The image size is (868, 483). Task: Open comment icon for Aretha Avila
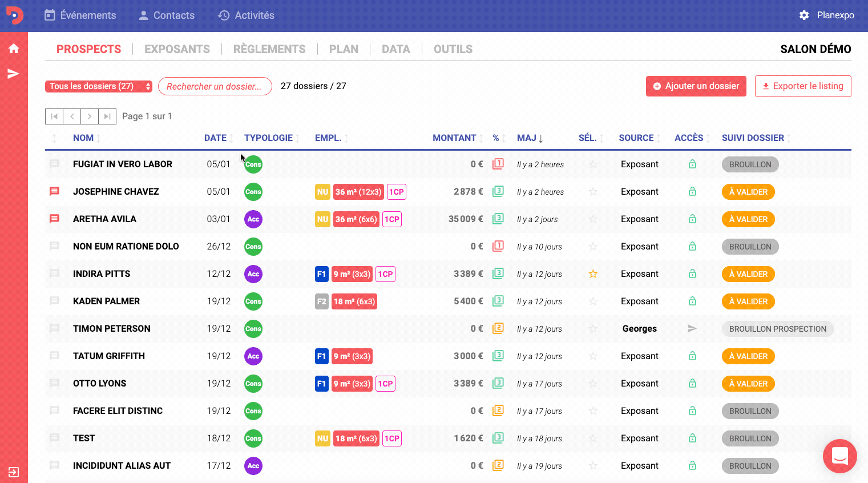[x=54, y=219]
